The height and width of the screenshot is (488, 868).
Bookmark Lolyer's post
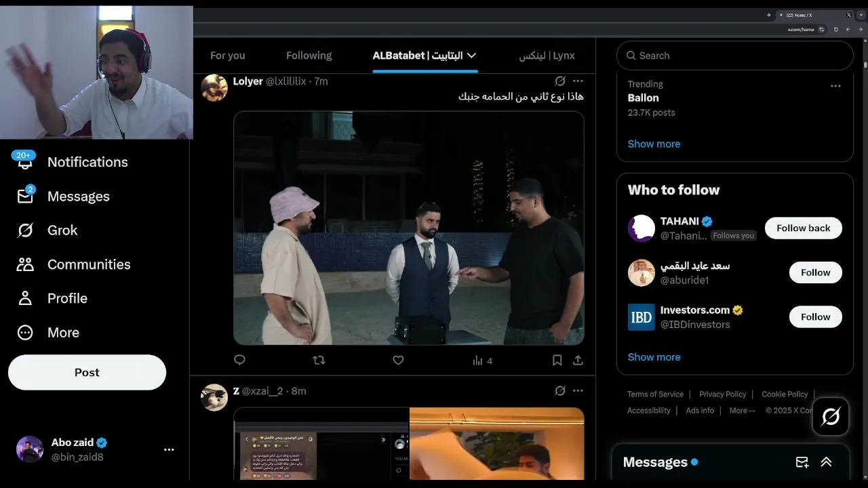[557, 361]
